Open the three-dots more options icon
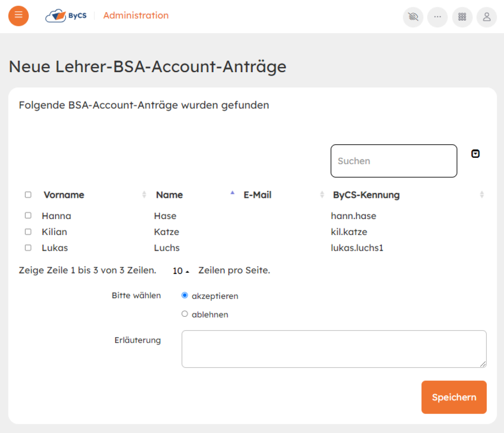Image resolution: width=504 pixels, height=433 pixels. pos(437,17)
